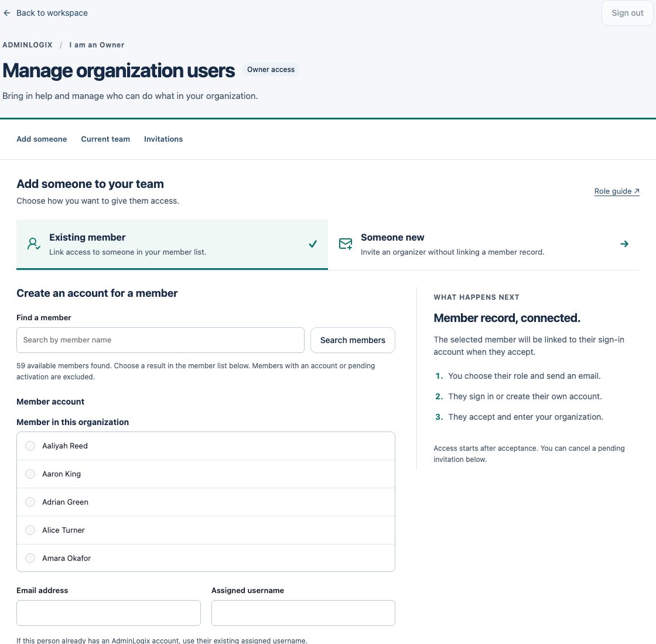The height and width of the screenshot is (644, 656).
Task: Click the Manage organization users heading
Action: pos(119,70)
